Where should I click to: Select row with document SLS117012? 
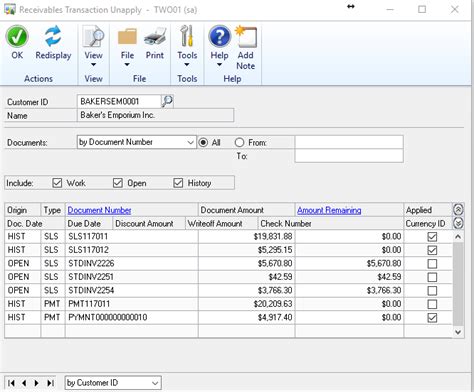229,250
